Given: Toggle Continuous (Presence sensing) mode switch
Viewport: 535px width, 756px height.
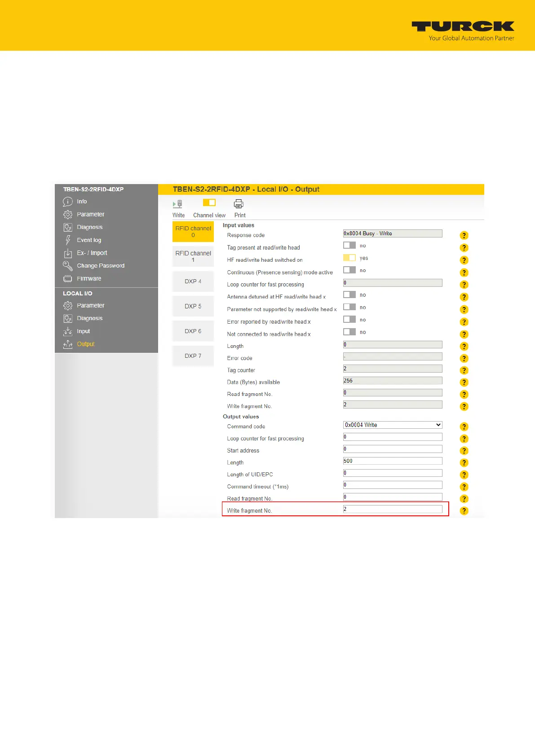Looking at the screenshot, I should point(349,270).
